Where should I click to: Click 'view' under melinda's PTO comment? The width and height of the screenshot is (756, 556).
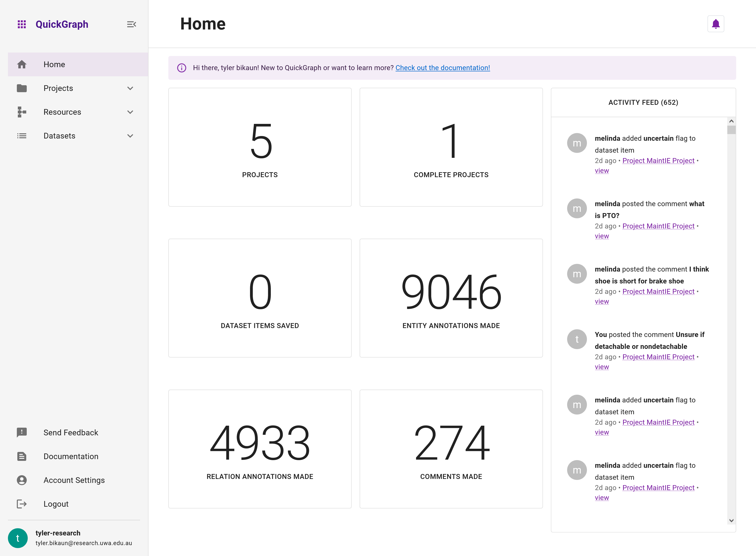coord(602,236)
